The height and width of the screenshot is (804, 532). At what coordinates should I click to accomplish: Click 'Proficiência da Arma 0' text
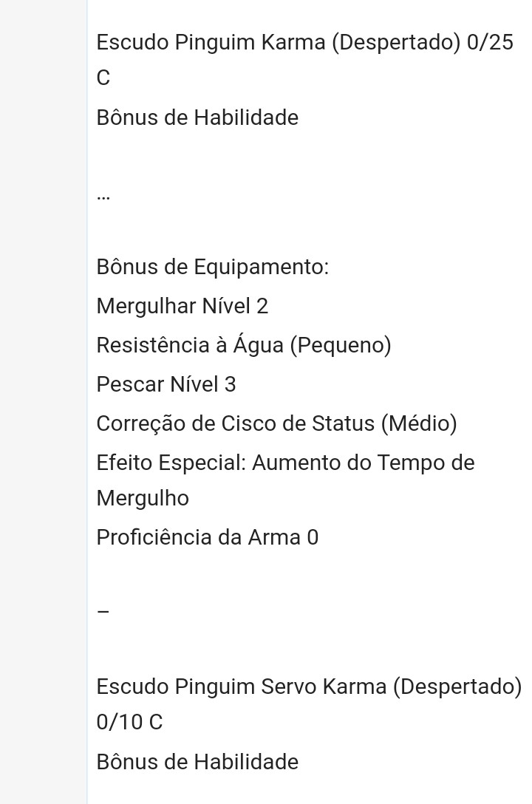(208, 537)
